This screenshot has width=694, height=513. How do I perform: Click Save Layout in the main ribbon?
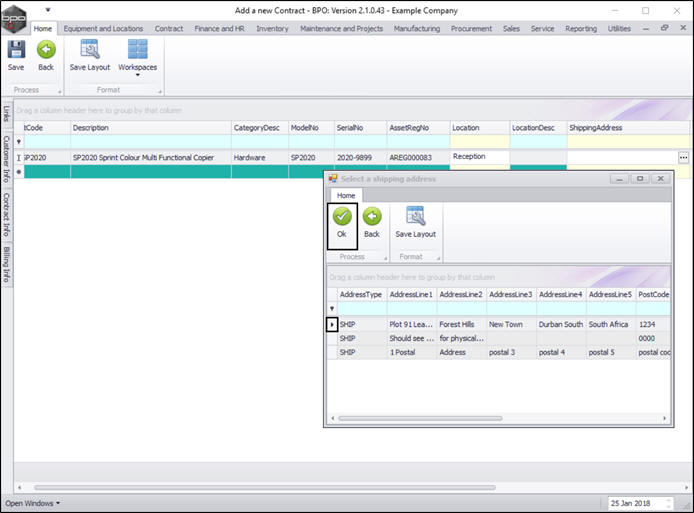90,55
